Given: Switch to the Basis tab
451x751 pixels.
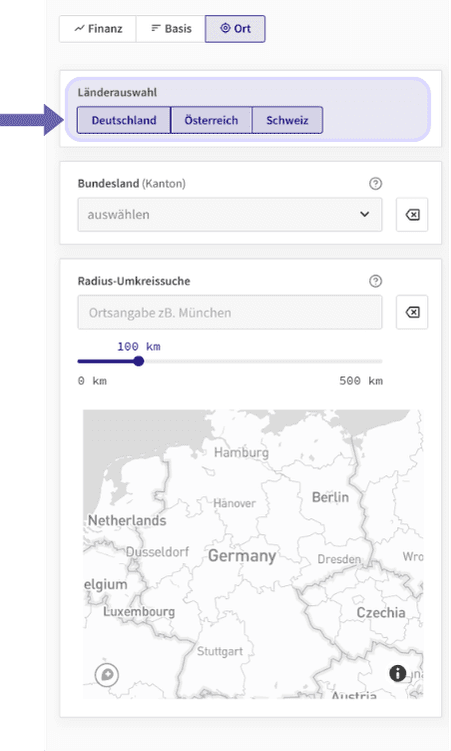Looking at the screenshot, I should coord(171,29).
